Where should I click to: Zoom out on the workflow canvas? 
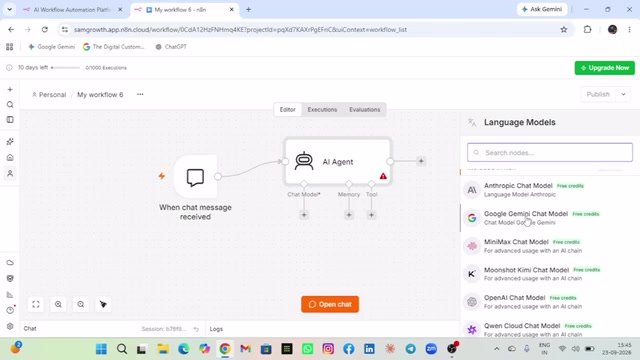(x=81, y=304)
